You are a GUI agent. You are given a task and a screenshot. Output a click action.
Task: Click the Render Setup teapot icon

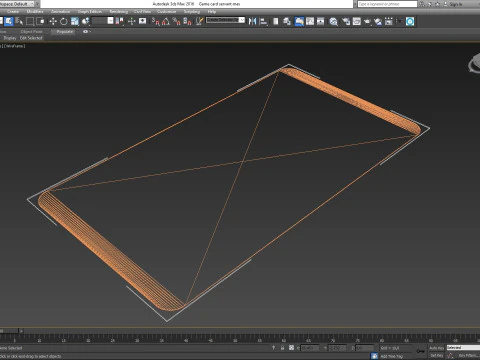[x=346, y=22]
